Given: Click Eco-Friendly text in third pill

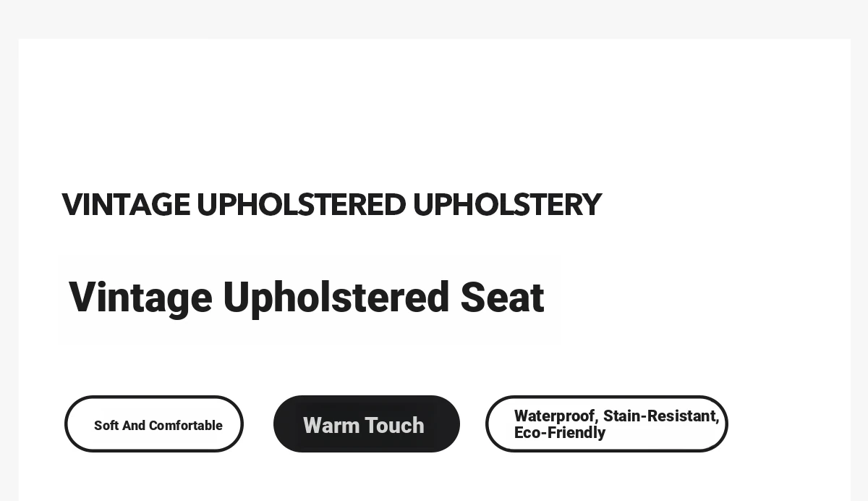Looking at the screenshot, I should coord(560,433).
